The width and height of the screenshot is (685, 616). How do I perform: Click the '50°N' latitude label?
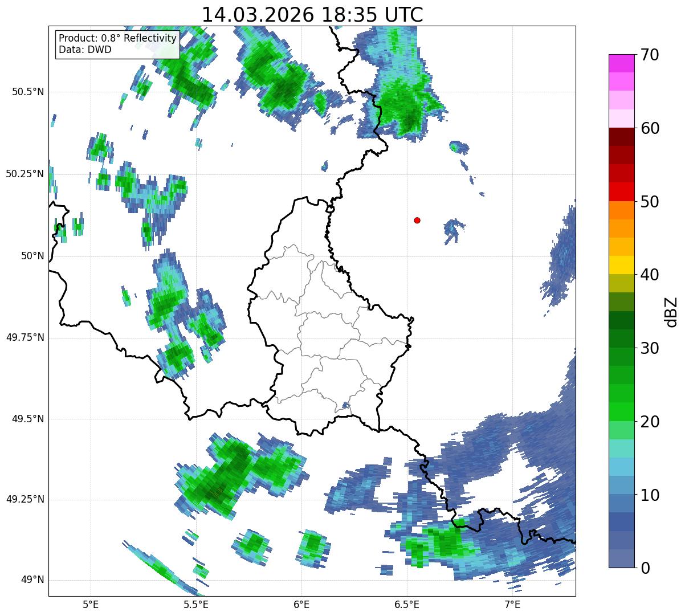(x=32, y=256)
